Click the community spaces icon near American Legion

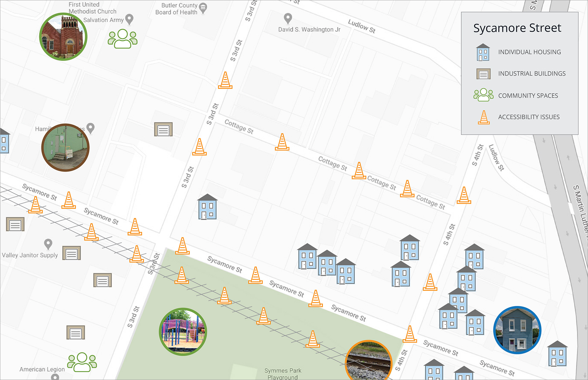pyautogui.click(x=82, y=362)
